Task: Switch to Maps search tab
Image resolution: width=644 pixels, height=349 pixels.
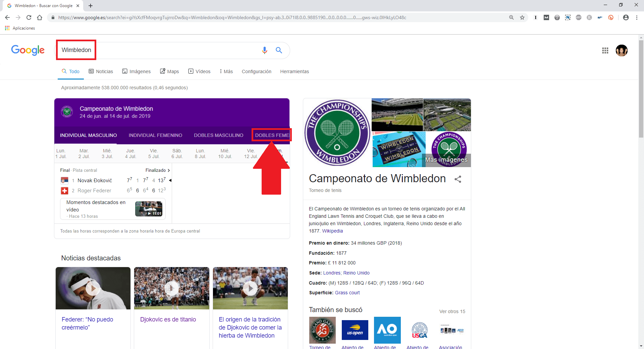Action: click(169, 71)
